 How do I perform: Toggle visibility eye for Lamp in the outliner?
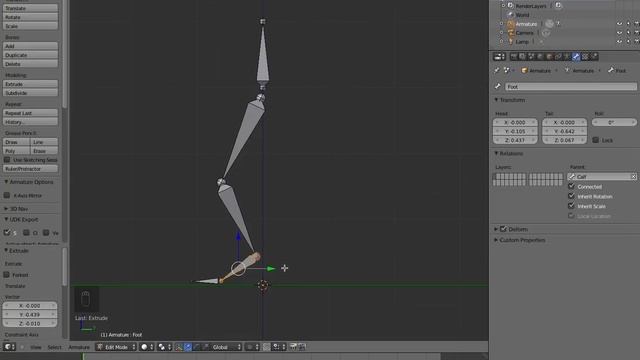[x=620, y=42]
